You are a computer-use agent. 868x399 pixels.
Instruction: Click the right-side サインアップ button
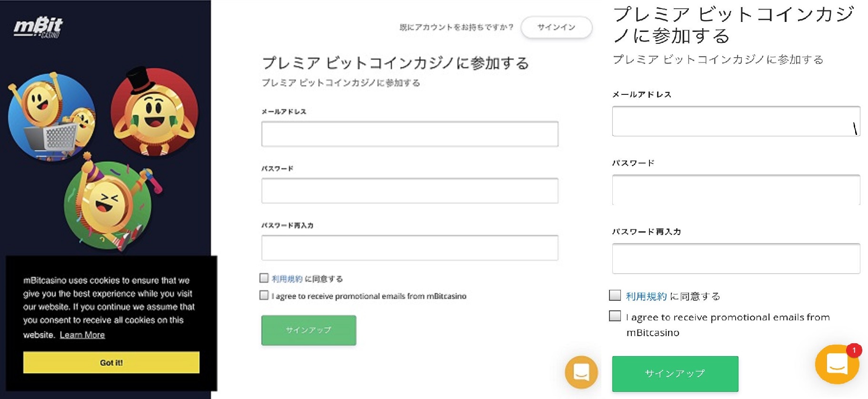(x=674, y=374)
